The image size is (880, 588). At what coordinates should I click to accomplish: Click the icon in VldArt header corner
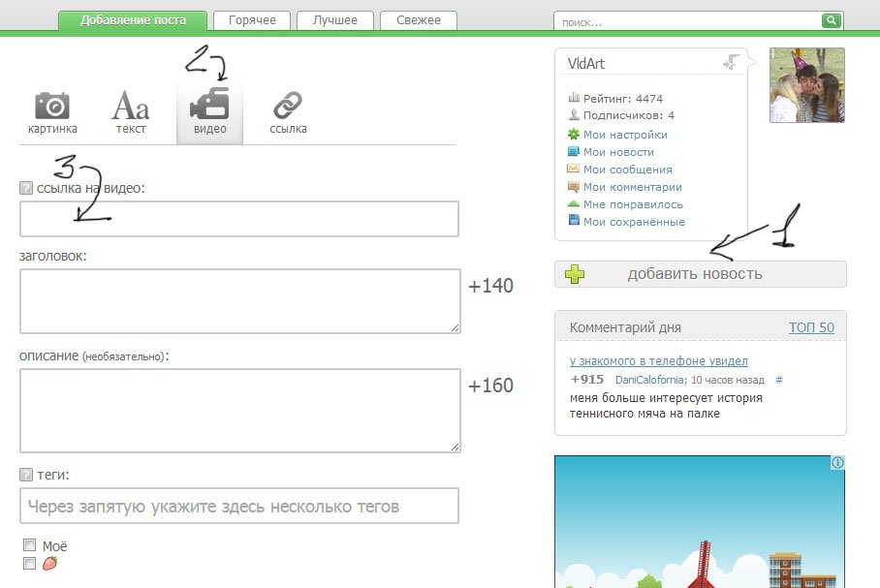click(731, 62)
